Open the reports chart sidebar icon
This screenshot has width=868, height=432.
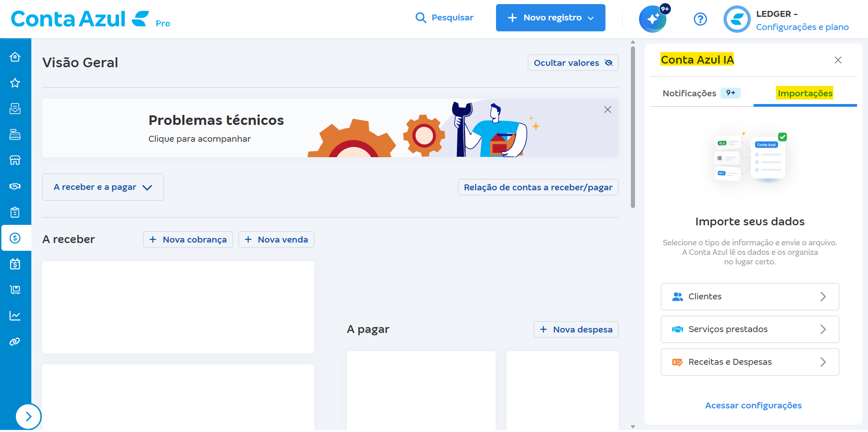(15, 316)
